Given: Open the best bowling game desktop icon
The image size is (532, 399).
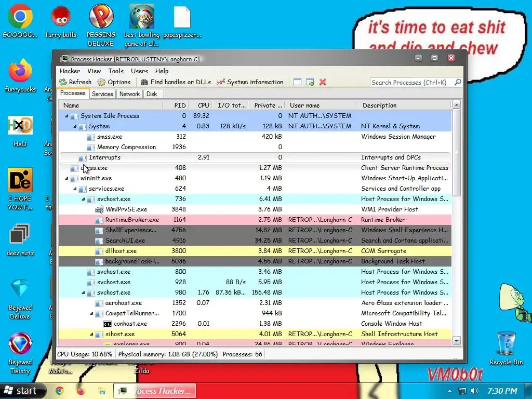Looking at the screenshot, I should pos(141,25).
